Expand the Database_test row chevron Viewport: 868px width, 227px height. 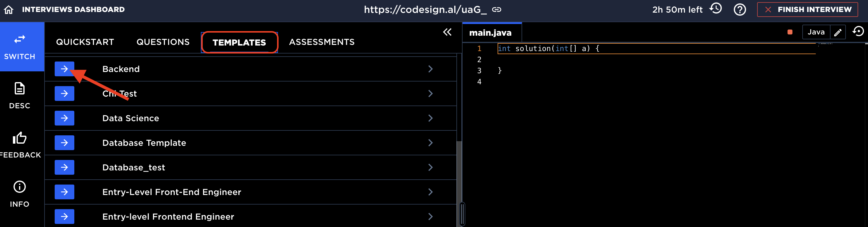click(x=430, y=167)
